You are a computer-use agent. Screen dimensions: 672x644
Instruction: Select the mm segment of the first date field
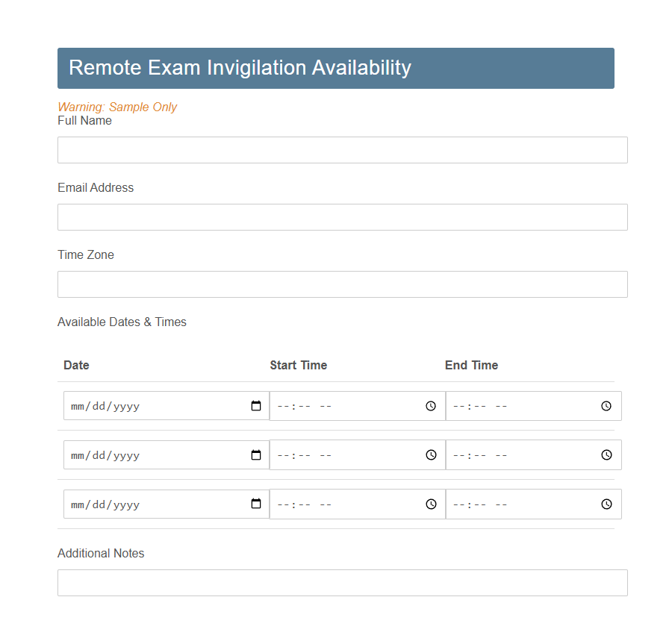[78, 405]
